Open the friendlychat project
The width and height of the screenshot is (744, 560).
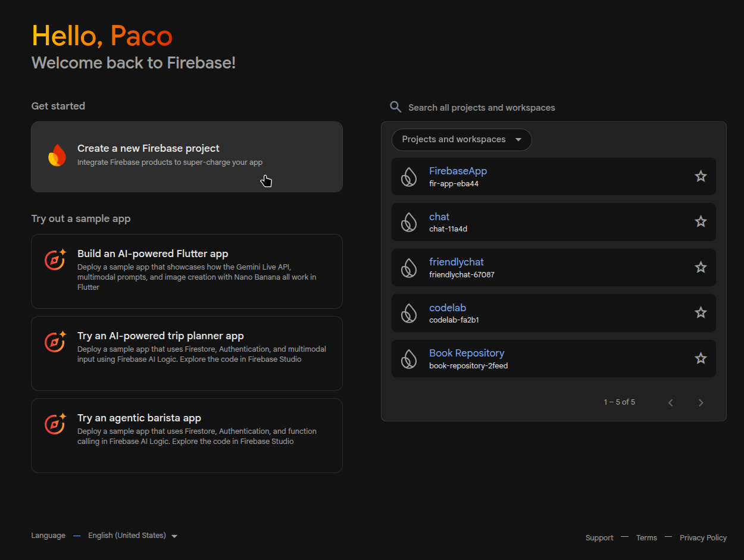point(456,262)
